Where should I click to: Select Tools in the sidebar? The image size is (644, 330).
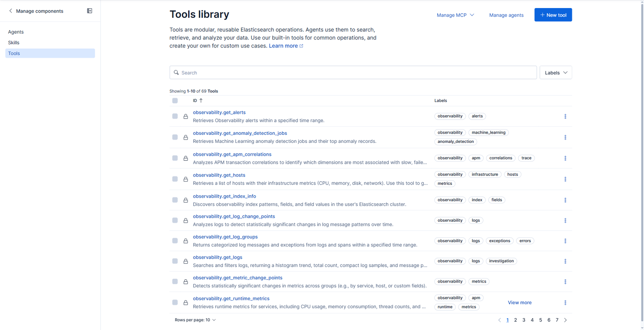point(50,53)
